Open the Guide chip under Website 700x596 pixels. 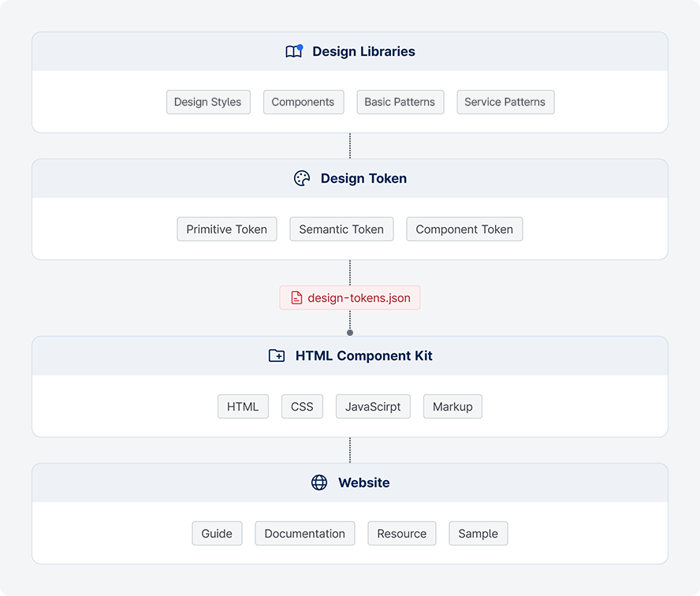[217, 534]
